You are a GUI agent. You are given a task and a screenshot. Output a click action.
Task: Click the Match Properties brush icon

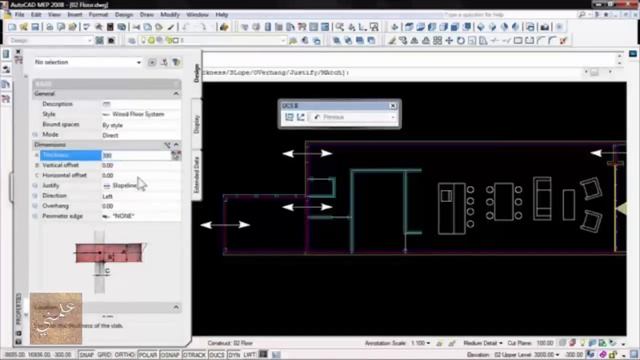tap(171, 27)
